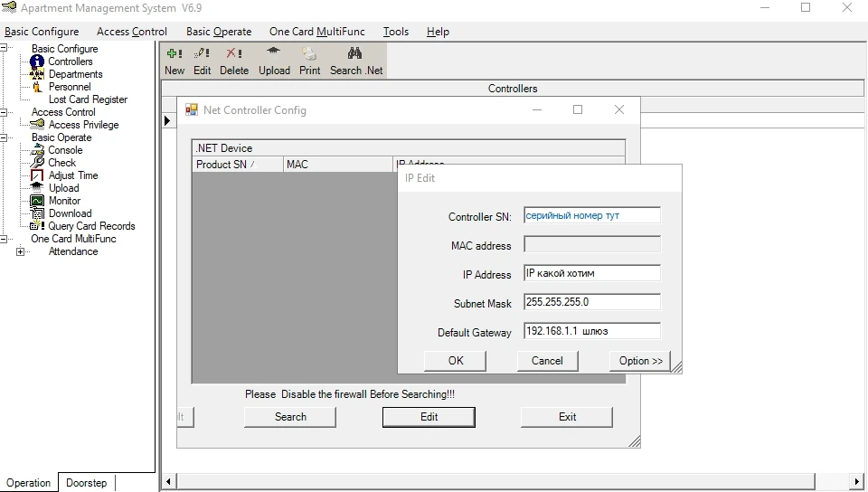This screenshot has width=868, height=492.
Task: Open Departments in the sidebar tree
Action: [x=75, y=74]
